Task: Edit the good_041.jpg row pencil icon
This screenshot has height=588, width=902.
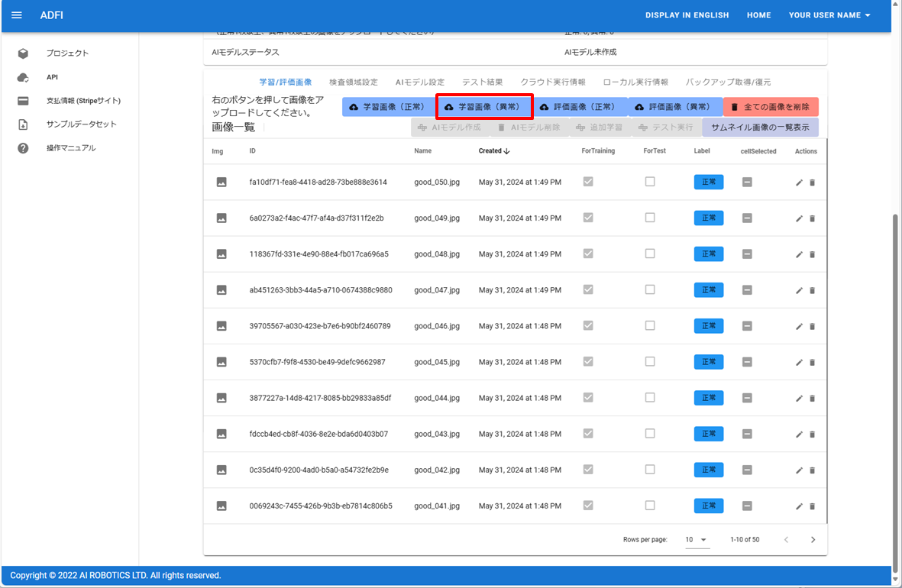Action: tap(799, 506)
